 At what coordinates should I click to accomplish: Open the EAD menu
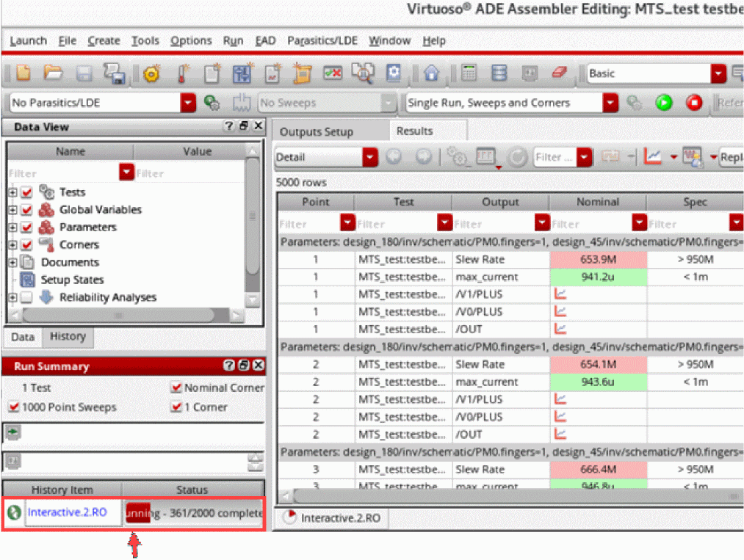pos(265,41)
